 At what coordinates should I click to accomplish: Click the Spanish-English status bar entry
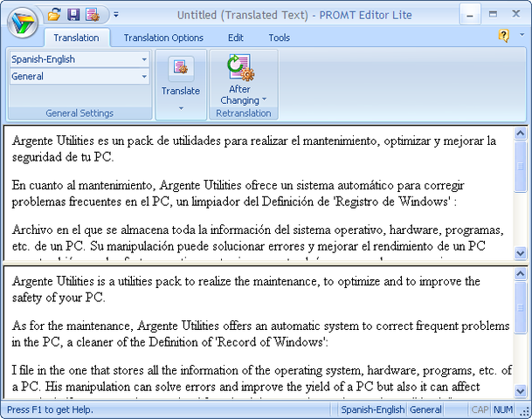click(x=372, y=409)
